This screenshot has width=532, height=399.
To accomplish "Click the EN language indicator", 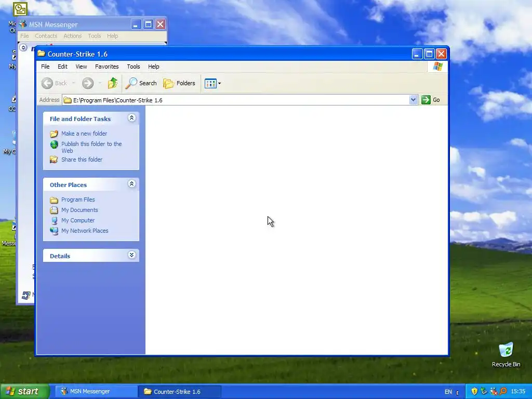I will [448, 392].
